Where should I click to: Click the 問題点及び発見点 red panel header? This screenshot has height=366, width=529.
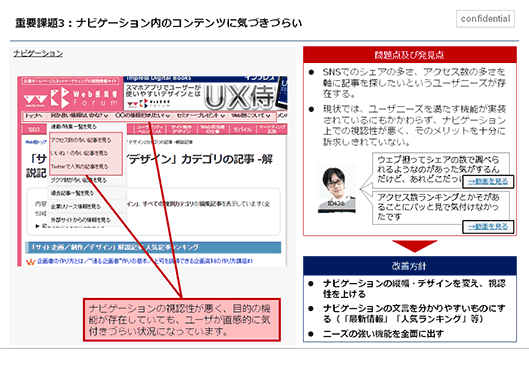coord(410,55)
